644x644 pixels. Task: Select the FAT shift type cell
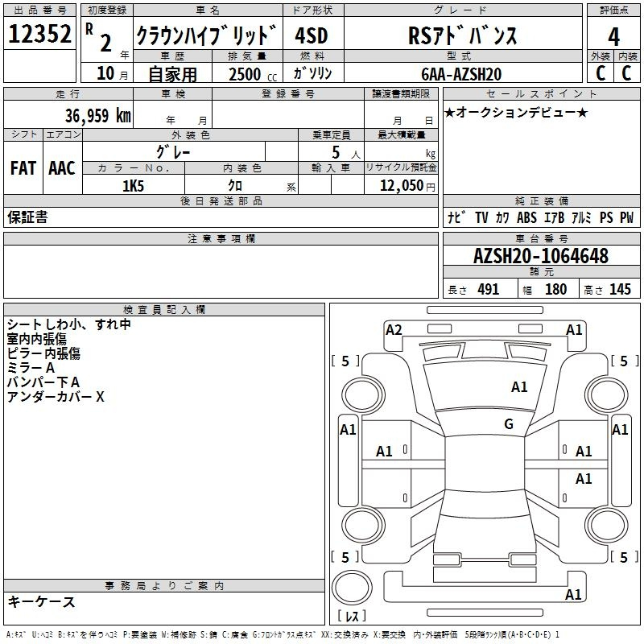(x=23, y=168)
